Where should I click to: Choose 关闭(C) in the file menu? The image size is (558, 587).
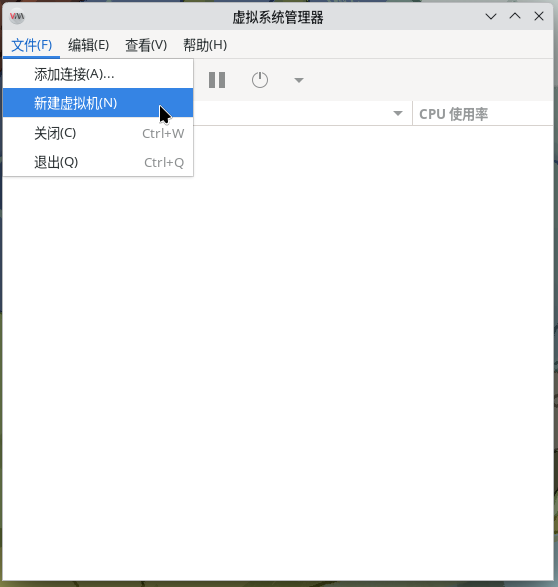click(98, 133)
